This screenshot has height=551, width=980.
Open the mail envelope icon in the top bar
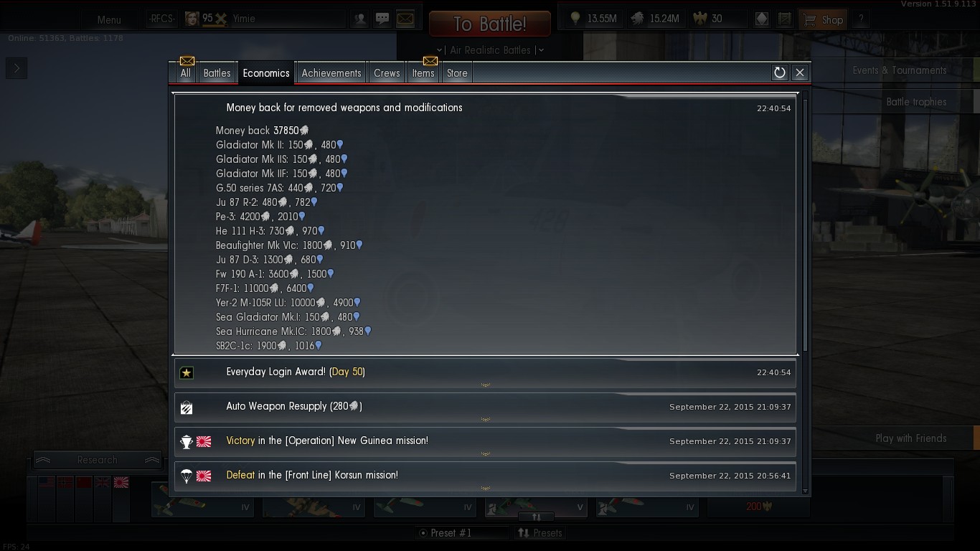[405, 19]
